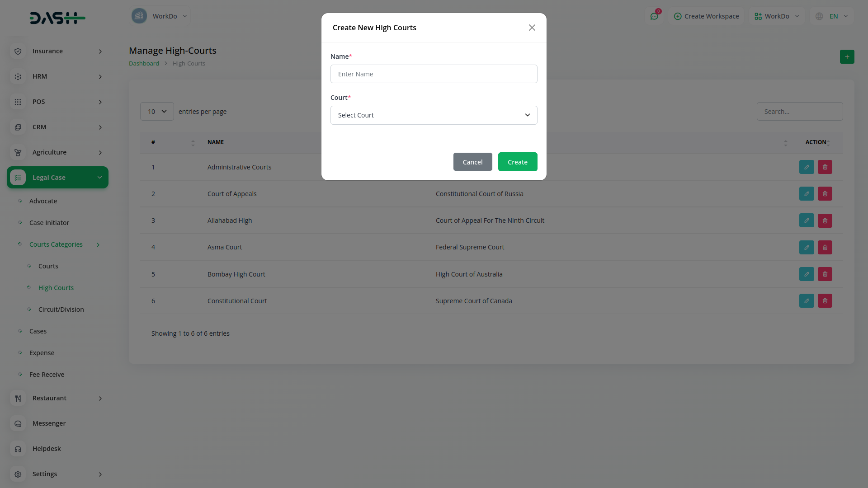The image size is (868, 488).
Task: Close the Create New High Courts dialog
Action: click(x=532, y=28)
